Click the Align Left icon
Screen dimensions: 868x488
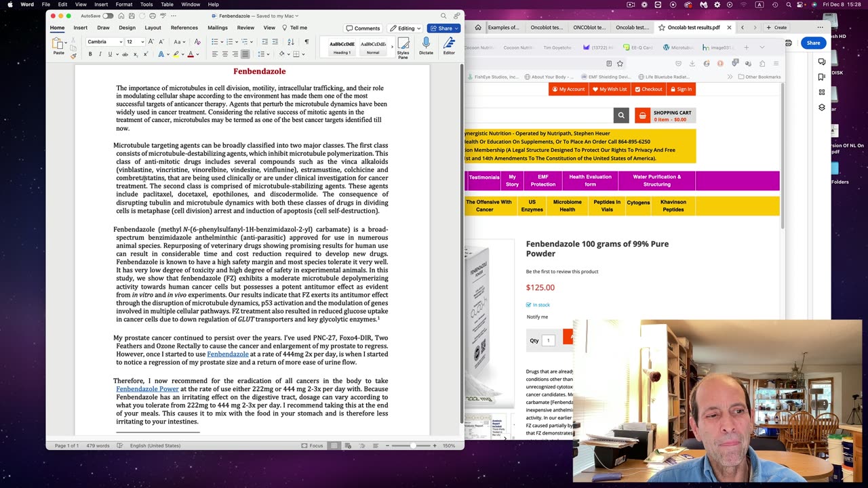215,54
